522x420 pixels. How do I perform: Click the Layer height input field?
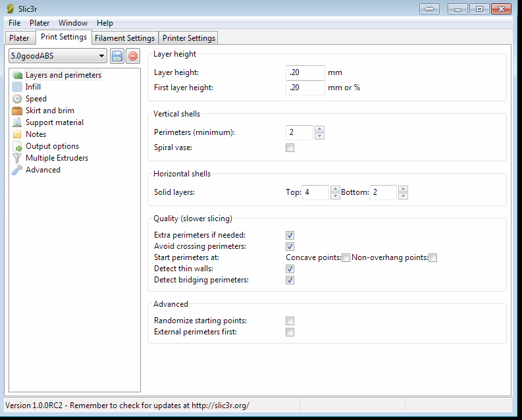click(305, 72)
